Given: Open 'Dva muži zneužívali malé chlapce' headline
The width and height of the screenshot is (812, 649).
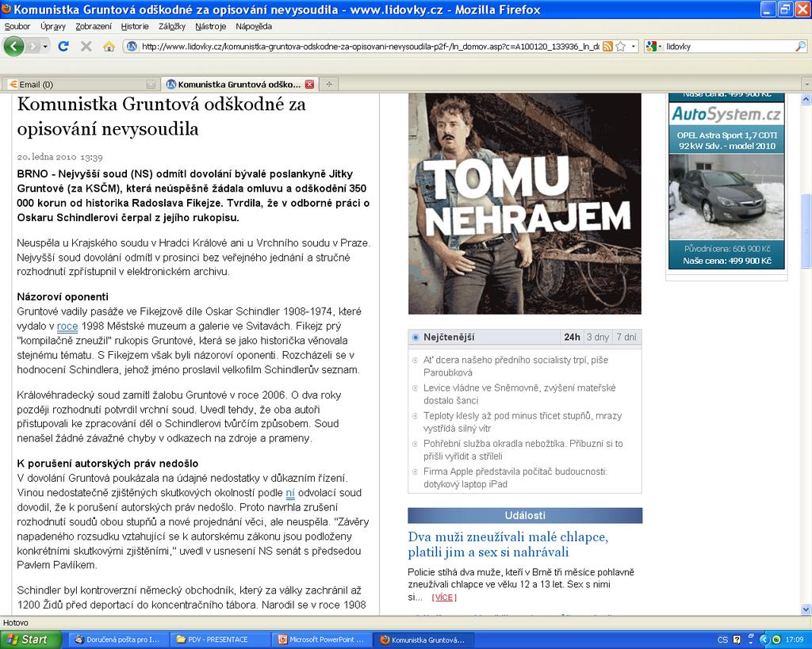Looking at the screenshot, I should tap(508, 544).
